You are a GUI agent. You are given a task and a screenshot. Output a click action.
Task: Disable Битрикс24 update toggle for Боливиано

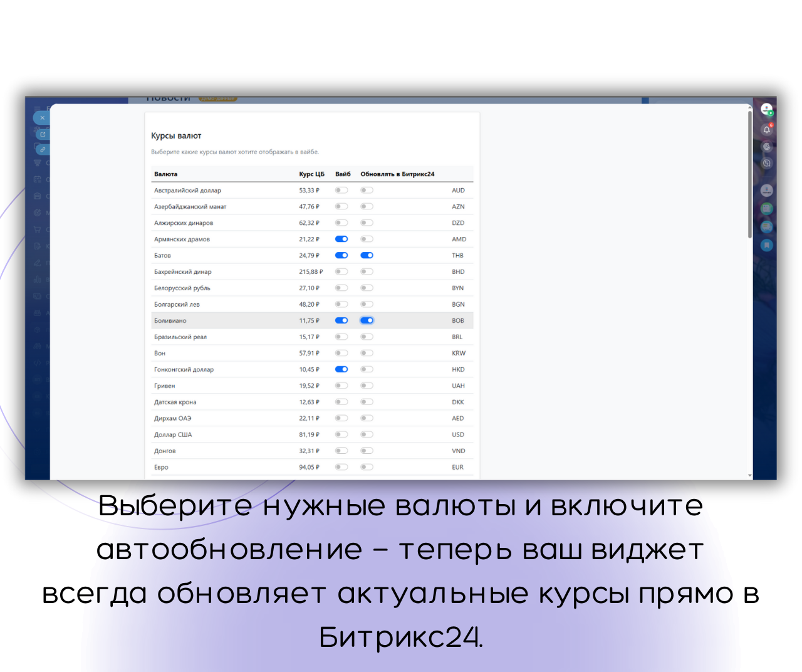point(367,320)
